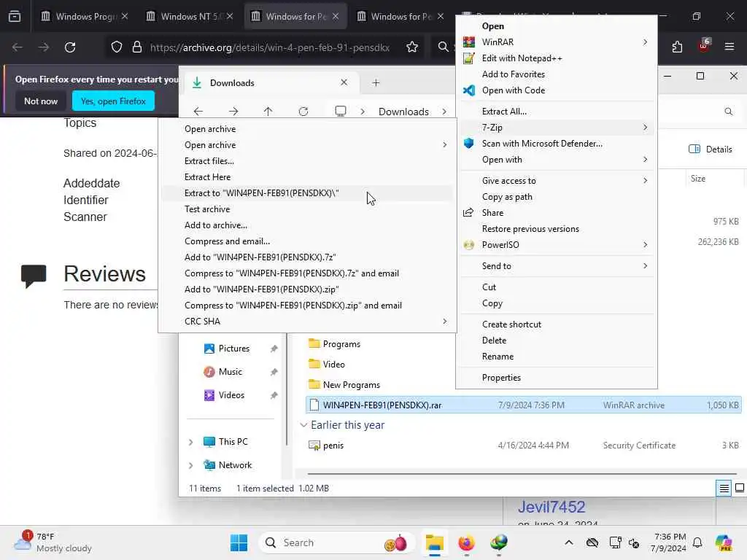
Task: Open Firefox from the taskbar
Action: tap(466, 542)
